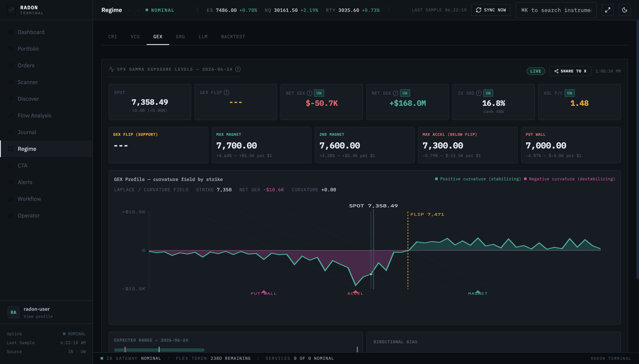Click SERVICES 0 OF 0 NOMINAL status
The height and width of the screenshot is (364, 639).
click(299, 358)
